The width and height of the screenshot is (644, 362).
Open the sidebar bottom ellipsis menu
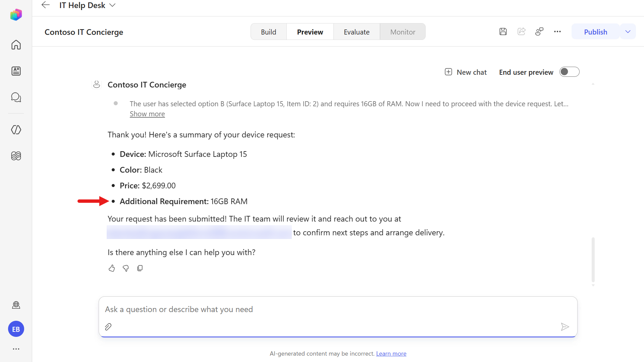pos(16,349)
